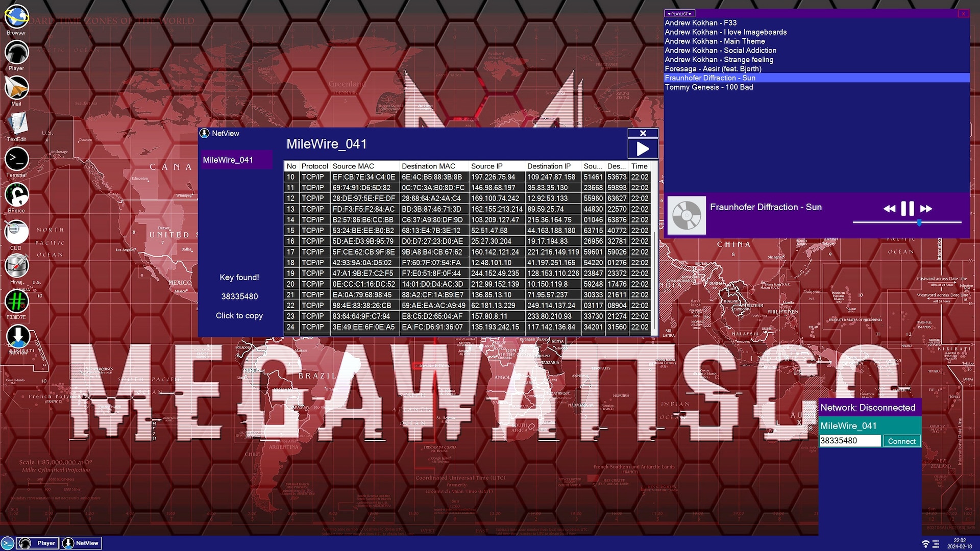Viewport: 980px width, 551px height.
Task: Go back to the previous track
Action: (889, 209)
